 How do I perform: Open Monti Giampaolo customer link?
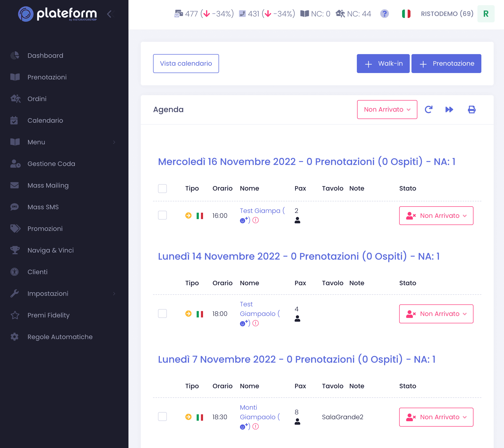pos(258,412)
